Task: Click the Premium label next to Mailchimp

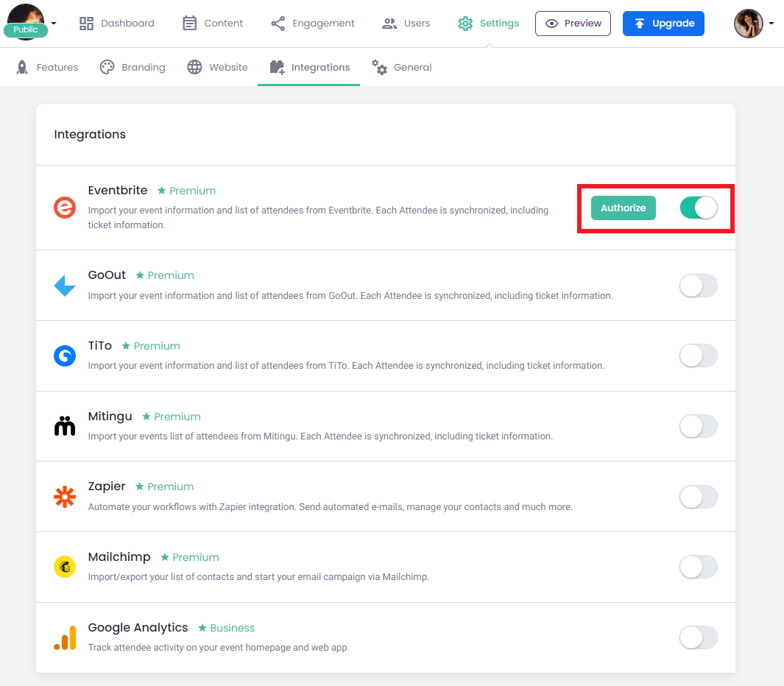Action: click(x=196, y=557)
